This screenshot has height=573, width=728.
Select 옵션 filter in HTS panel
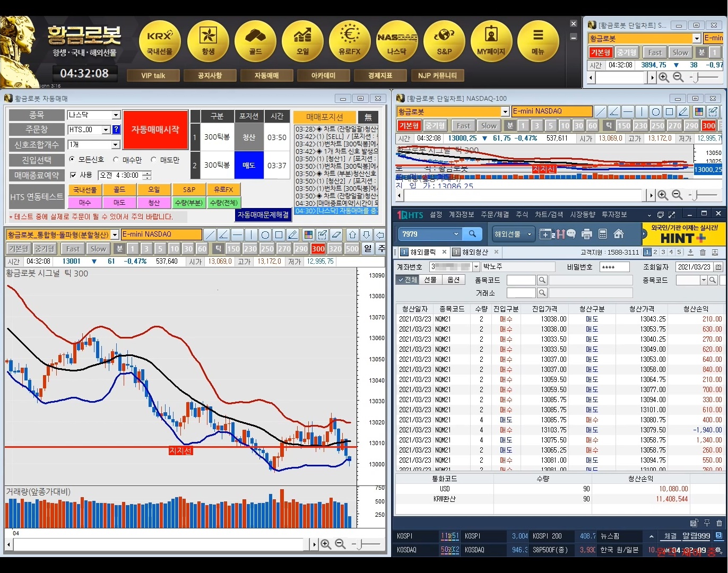454,280
